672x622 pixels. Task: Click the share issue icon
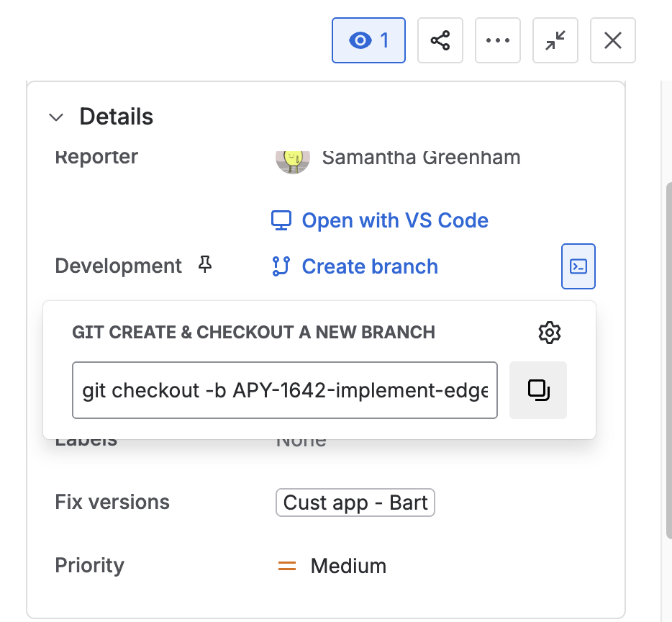tap(440, 40)
